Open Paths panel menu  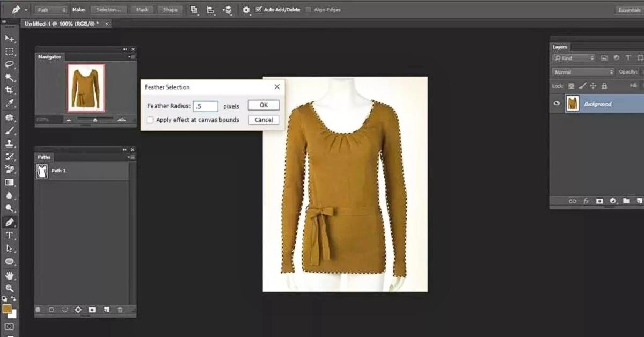pyautogui.click(x=131, y=157)
